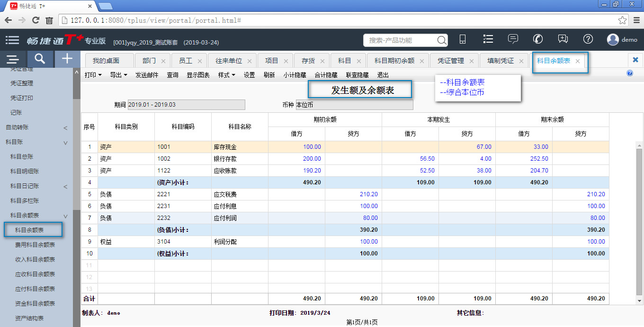Switch to the 科目期初余额 tab

[394, 61]
